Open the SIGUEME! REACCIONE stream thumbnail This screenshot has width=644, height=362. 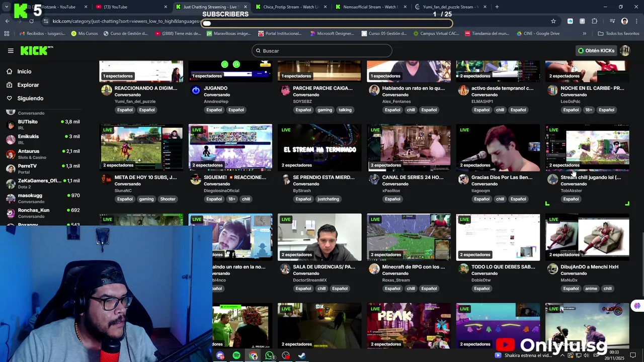click(x=230, y=148)
